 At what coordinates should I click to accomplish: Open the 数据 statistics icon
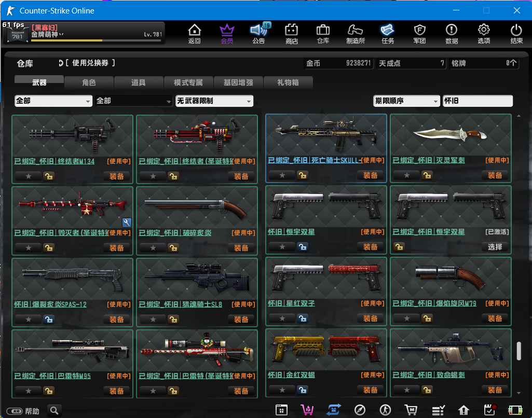452,34
